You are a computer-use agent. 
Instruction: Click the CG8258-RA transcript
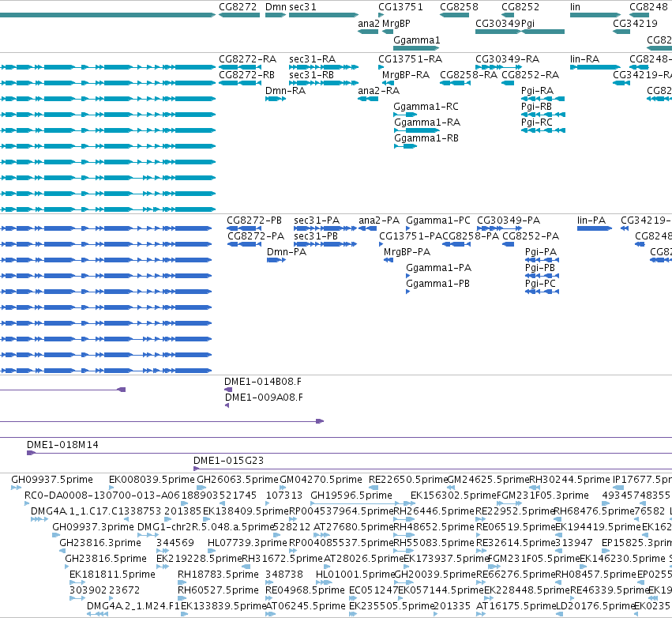tap(456, 83)
